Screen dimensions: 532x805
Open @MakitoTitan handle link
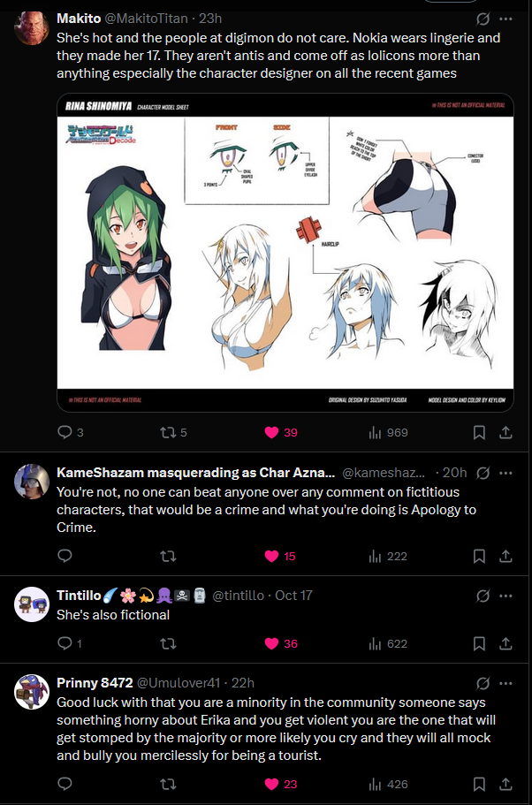147,19
